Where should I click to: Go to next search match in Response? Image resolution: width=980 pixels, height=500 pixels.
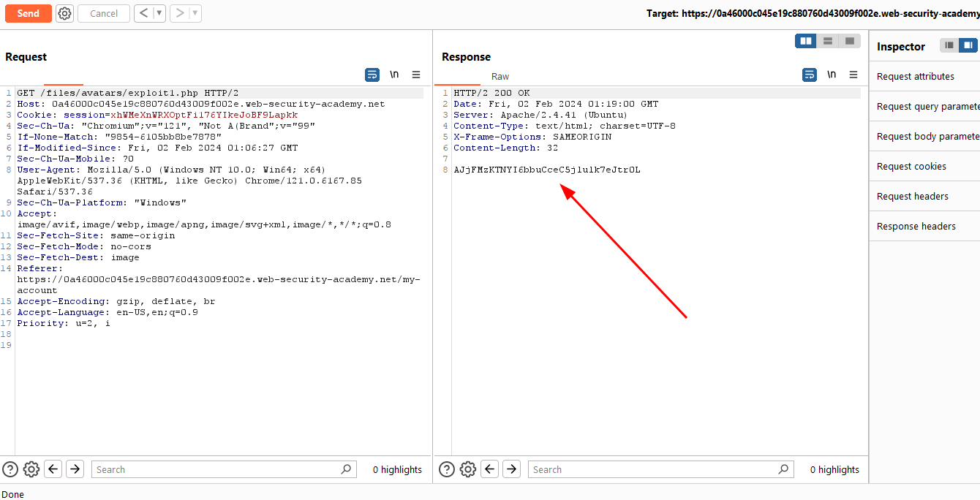tap(512, 469)
